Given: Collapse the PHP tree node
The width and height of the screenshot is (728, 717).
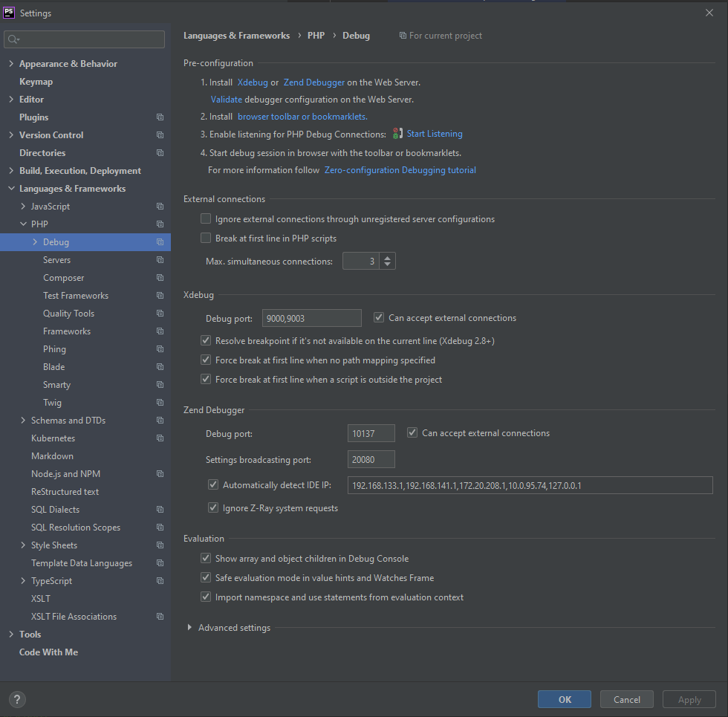Looking at the screenshot, I should tap(23, 224).
